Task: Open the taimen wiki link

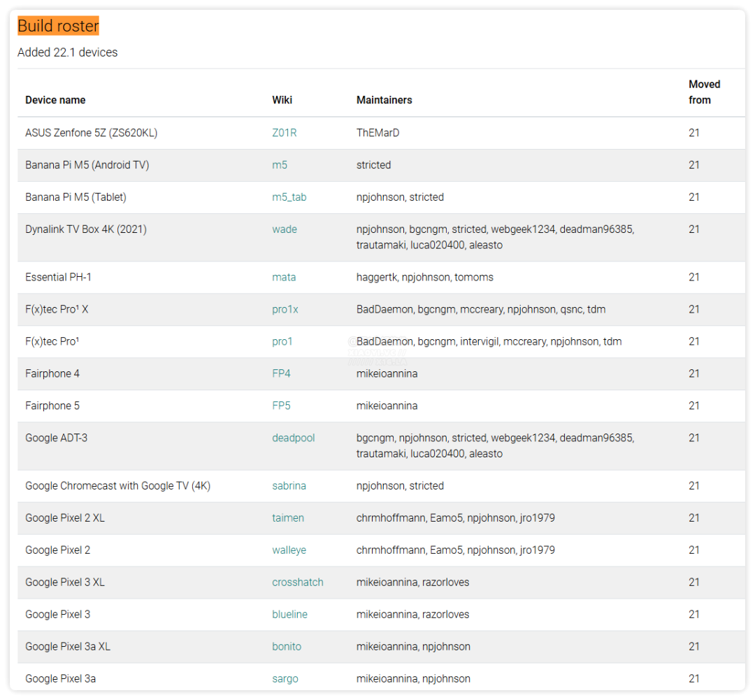Action: click(288, 517)
